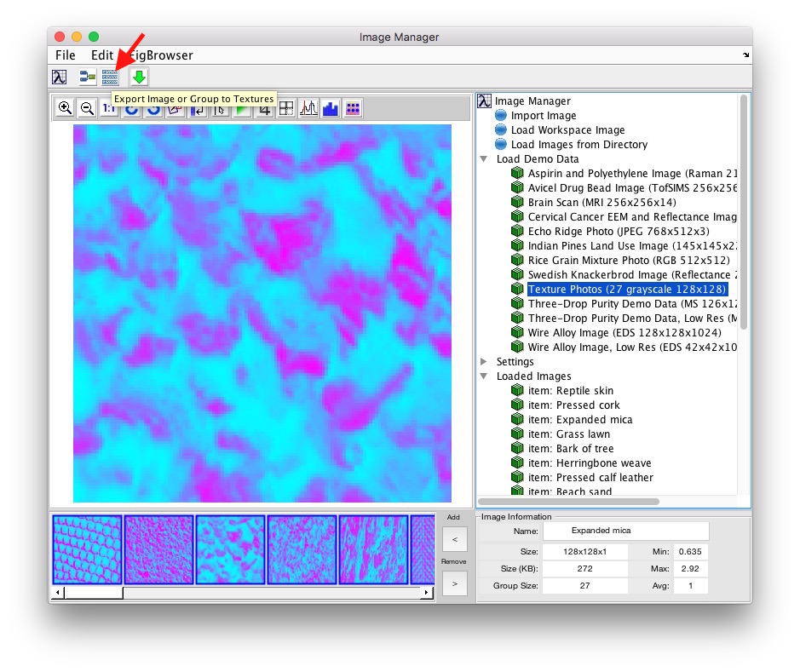Click the zoom in magnifier icon

65,108
